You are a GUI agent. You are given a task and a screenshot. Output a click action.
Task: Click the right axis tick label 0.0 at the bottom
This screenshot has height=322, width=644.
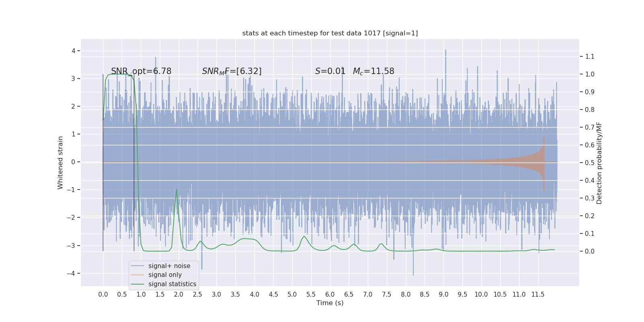[x=590, y=251]
